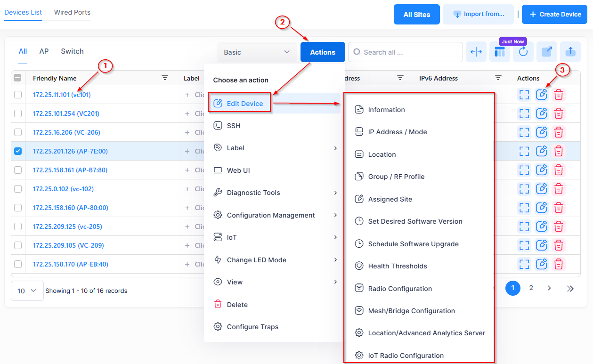Click the export upload icon in the toolbar
Screen dimensions: 593x364
click(x=570, y=52)
